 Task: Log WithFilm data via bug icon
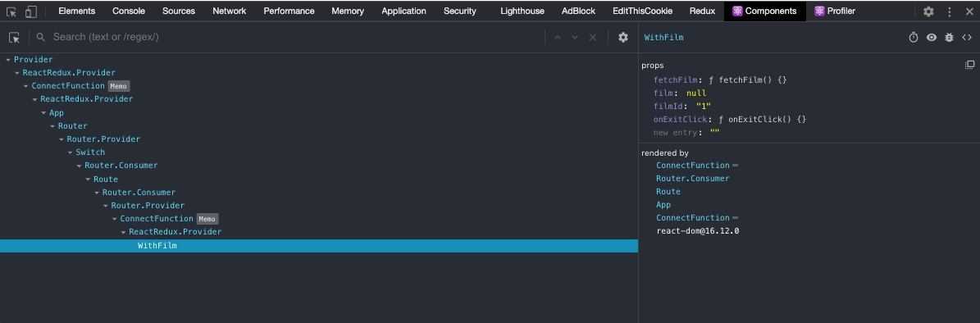tap(949, 38)
